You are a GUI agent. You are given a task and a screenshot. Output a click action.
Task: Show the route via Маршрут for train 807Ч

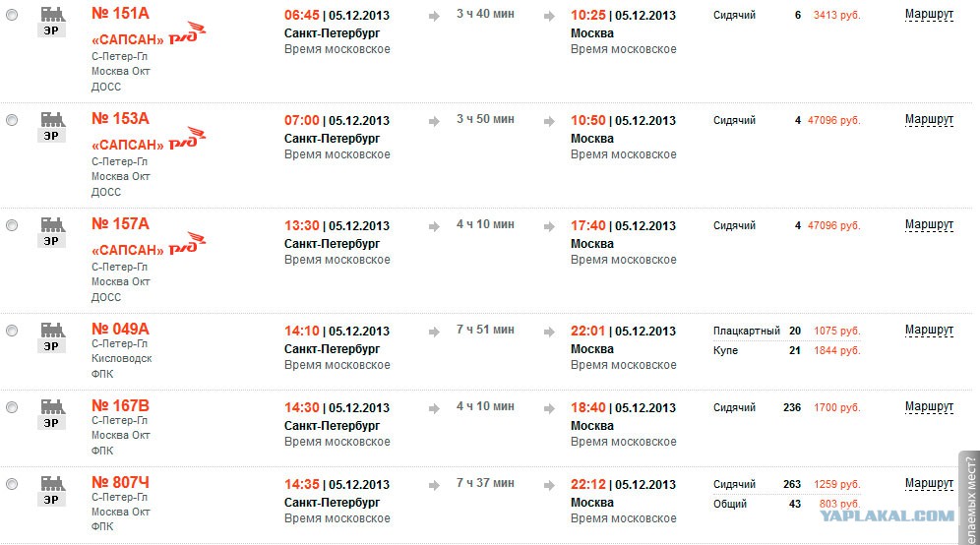929,484
